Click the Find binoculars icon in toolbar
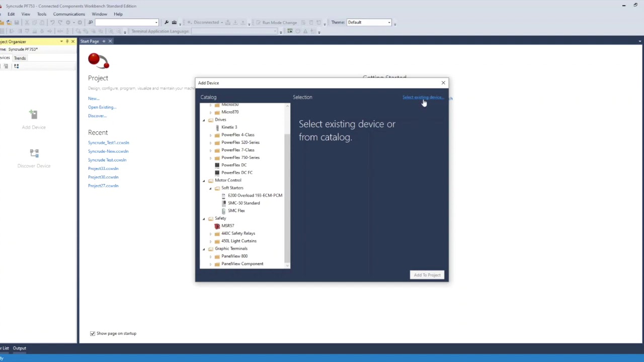The width and height of the screenshot is (644, 362). point(90,23)
